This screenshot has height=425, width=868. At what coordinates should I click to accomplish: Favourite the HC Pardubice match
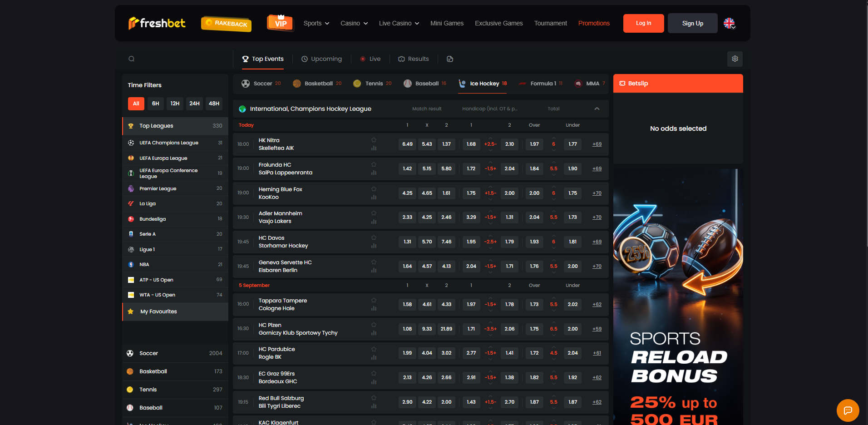tap(374, 349)
